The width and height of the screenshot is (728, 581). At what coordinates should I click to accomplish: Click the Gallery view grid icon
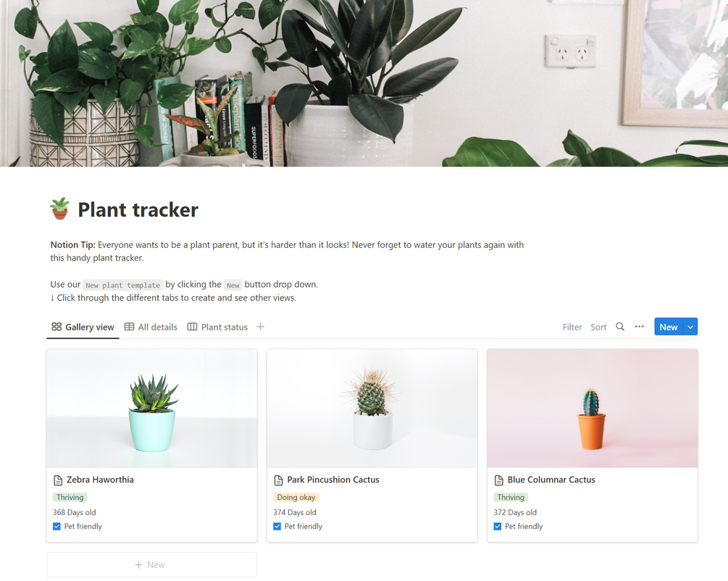click(57, 327)
